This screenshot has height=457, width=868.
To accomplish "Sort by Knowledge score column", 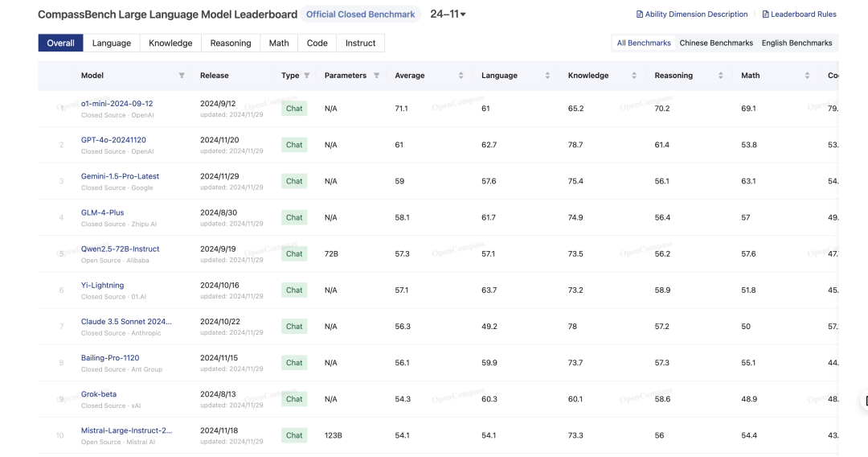I will point(634,76).
